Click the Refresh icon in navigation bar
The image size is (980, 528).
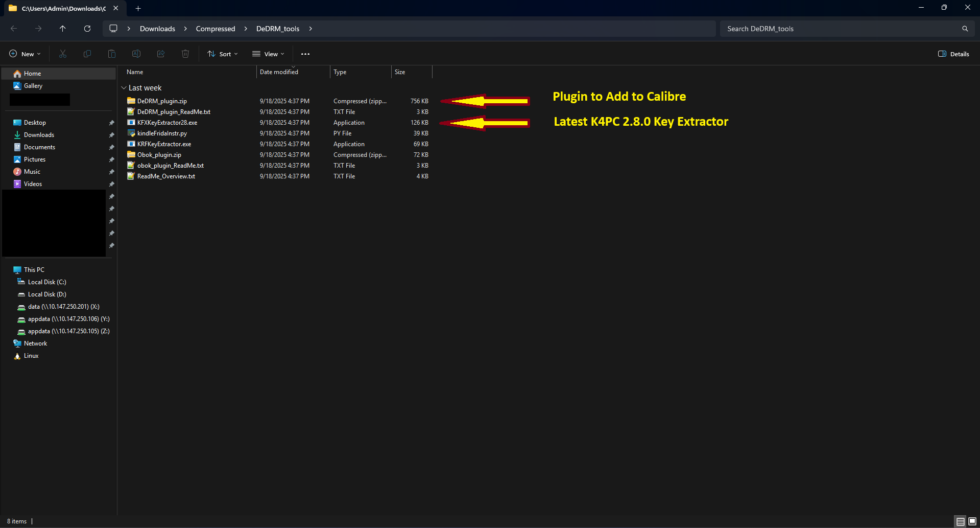(x=87, y=29)
